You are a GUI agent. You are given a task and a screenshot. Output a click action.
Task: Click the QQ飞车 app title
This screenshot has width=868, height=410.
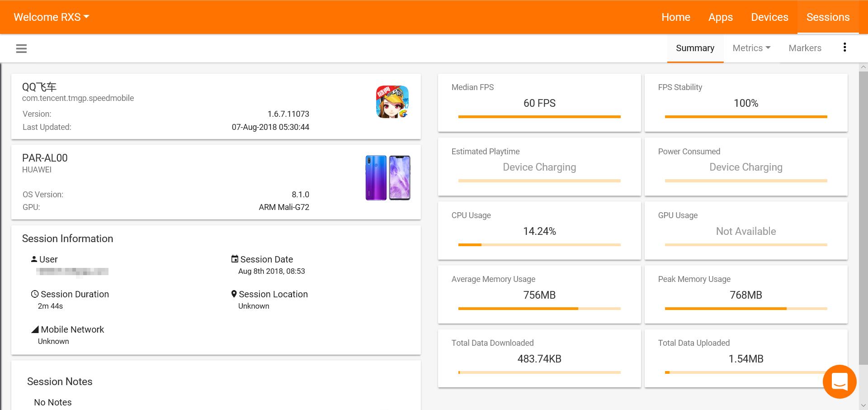tap(39, 87)
